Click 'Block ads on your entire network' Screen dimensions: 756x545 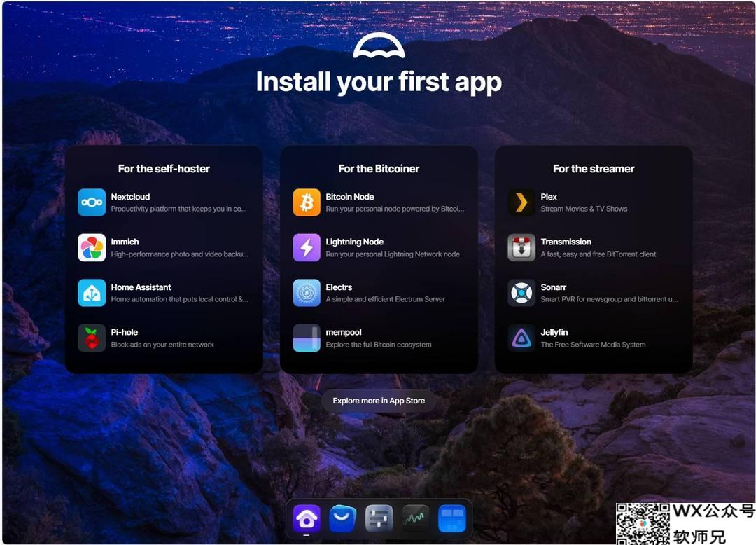162,345
